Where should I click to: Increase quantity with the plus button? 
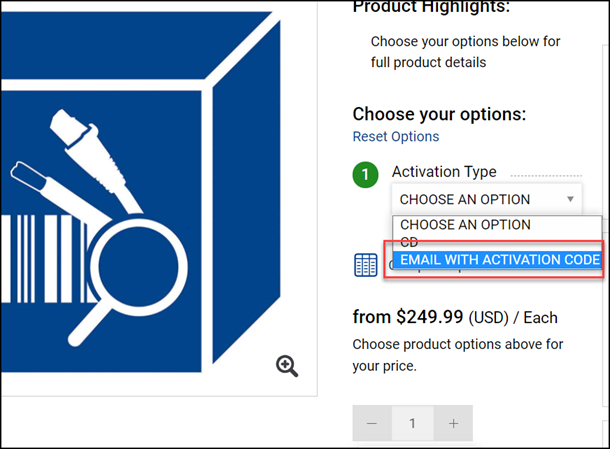[453, 424]
